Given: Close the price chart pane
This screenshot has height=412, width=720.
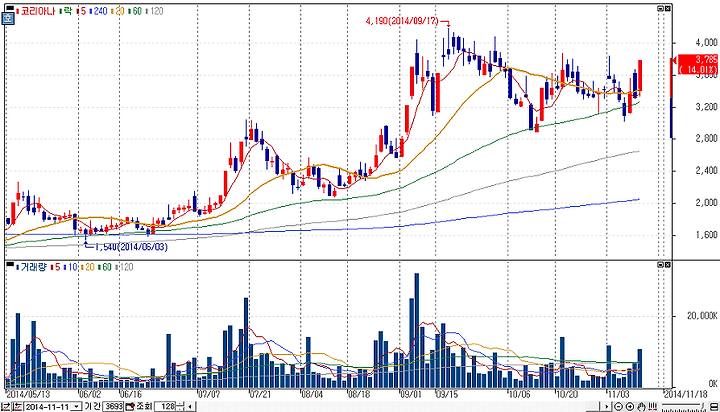Looking at the screenshot, I should click(x=668, y=8).
